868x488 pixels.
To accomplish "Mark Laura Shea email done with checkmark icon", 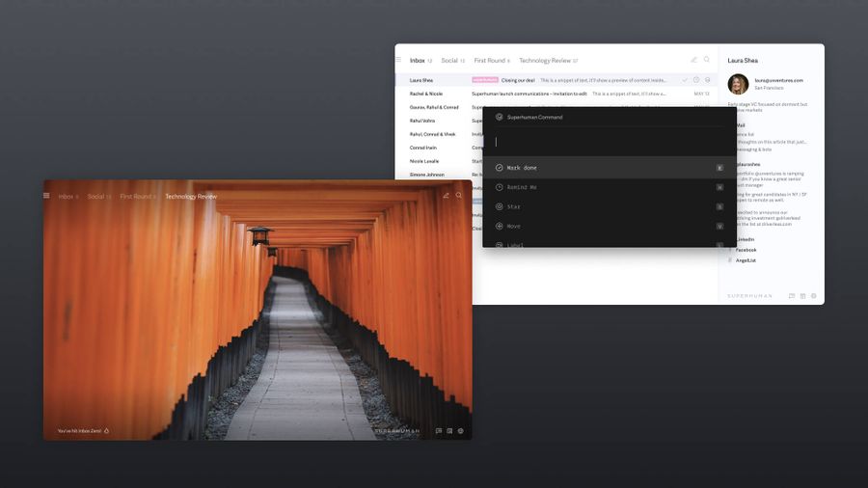I will coord(685,80).
